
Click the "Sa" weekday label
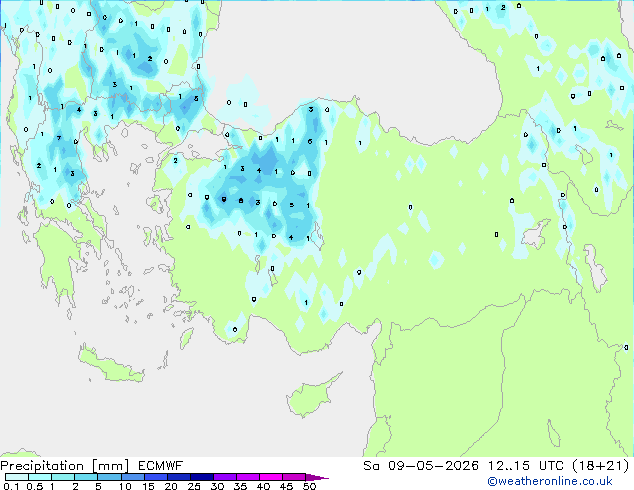click(x=371, y=466)
